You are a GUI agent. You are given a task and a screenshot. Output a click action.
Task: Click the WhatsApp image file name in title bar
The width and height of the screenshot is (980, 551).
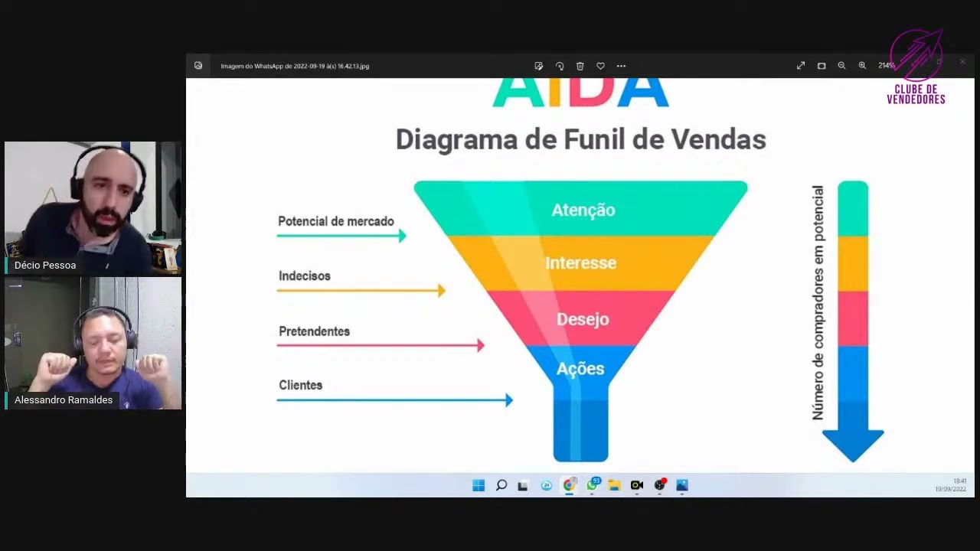click(x=295, y=66)
